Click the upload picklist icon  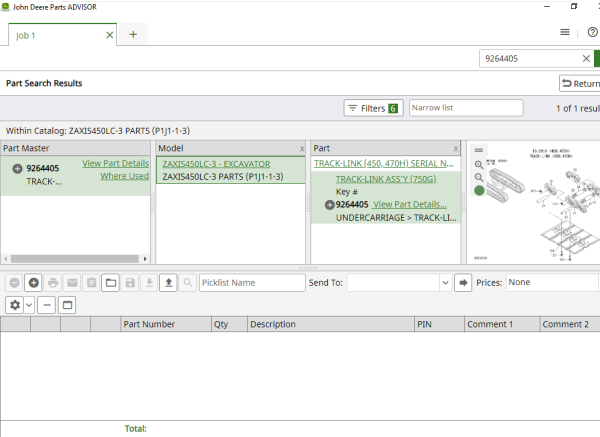(x=169, y=283)
